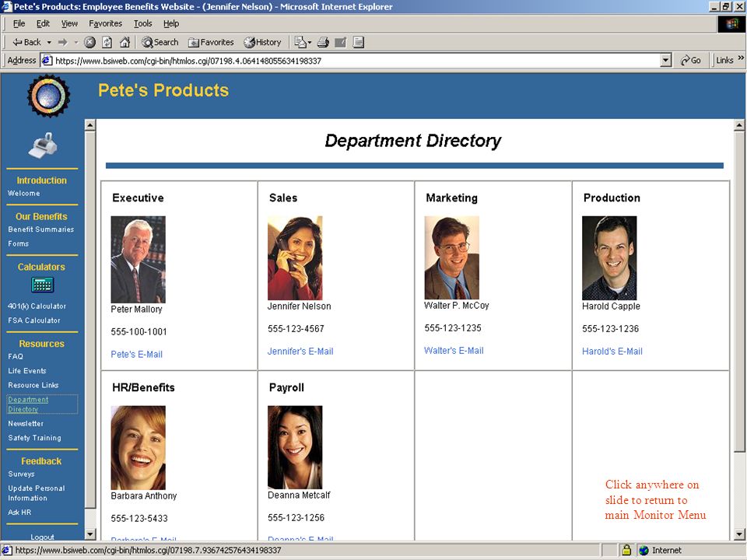Select the Department Directory sidebar link
747x560 pixels.
tap(28, 404)
